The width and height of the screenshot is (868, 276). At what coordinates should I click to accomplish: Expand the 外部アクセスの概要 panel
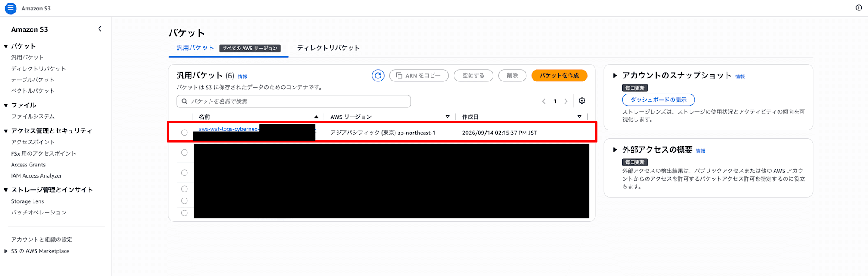pos(615,149)
